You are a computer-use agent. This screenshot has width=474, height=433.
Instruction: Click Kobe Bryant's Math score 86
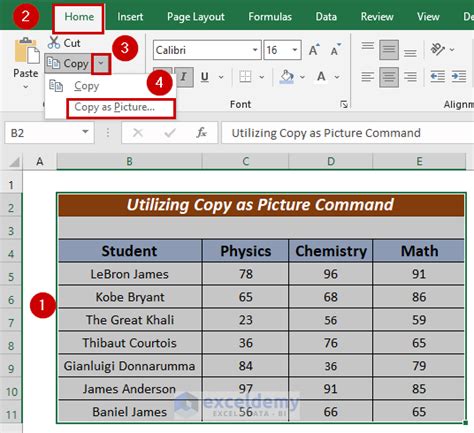(419, 297)
